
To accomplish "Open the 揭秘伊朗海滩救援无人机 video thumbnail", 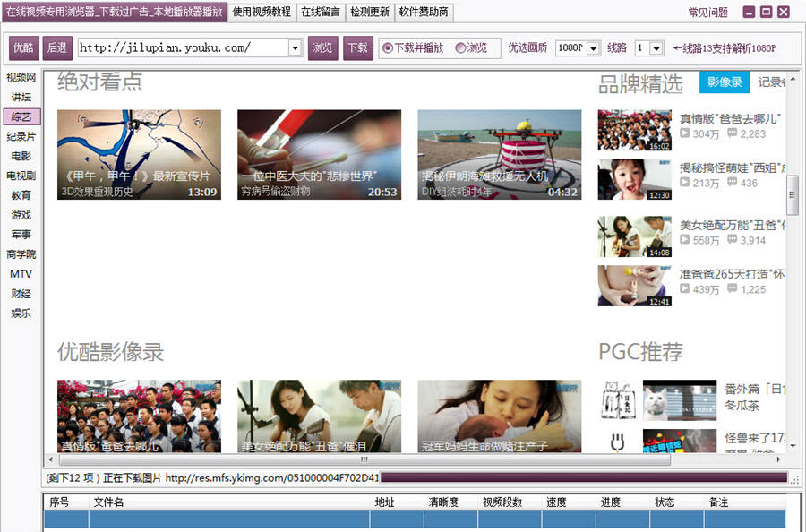I will (500, 154).
